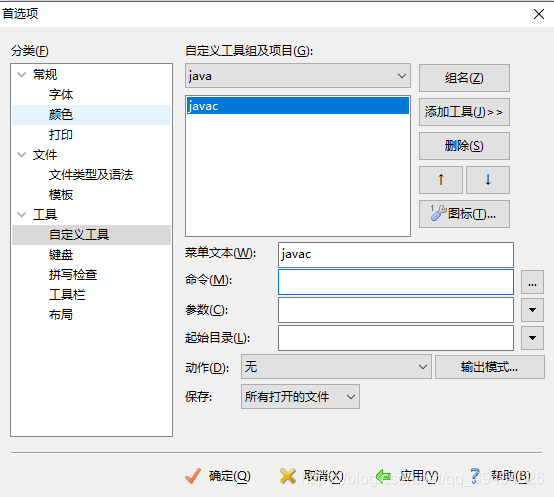Viewport: 554px width, 497px height.
Task: Select 打印 in the category tree
Action: [61, 135]
